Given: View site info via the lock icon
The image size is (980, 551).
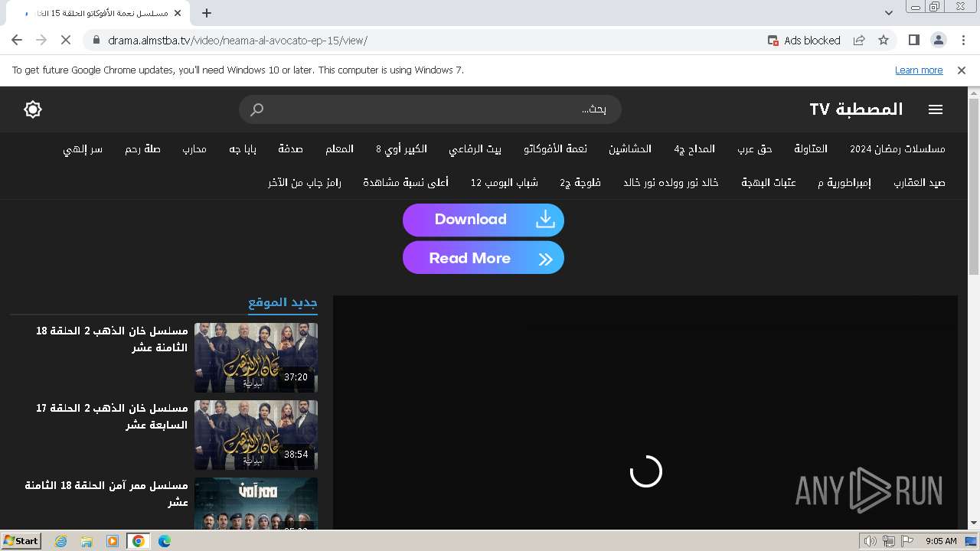Looking at the screenshot, I should (96, 40).
